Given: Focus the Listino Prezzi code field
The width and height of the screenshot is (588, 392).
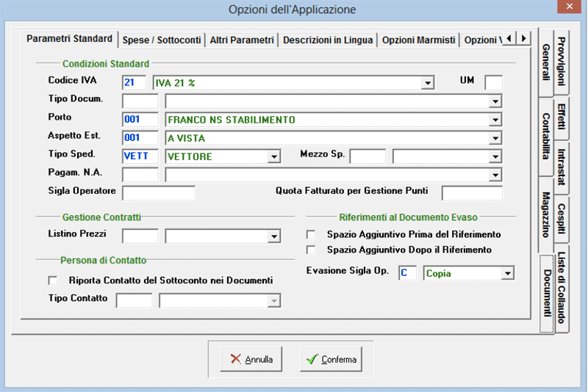Looking at the screenshot, I should (140, 236).
